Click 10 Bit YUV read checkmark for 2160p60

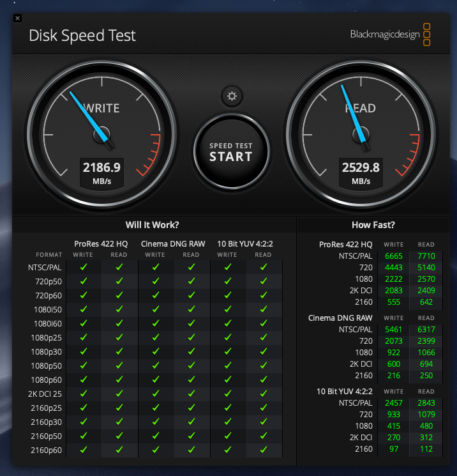(263, 450)
